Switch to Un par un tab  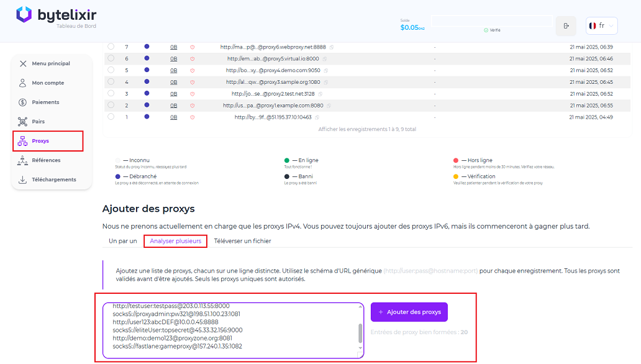122,241
